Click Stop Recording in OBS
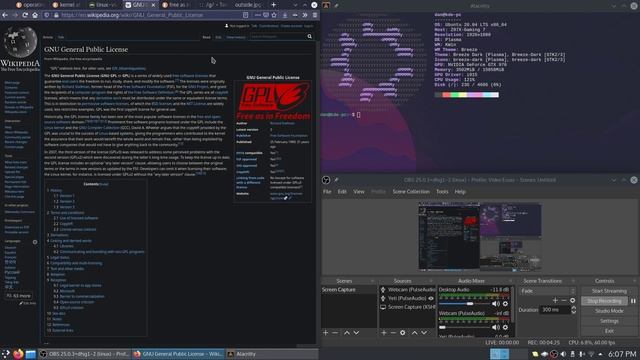640x360 pixels. pos(604,301)
